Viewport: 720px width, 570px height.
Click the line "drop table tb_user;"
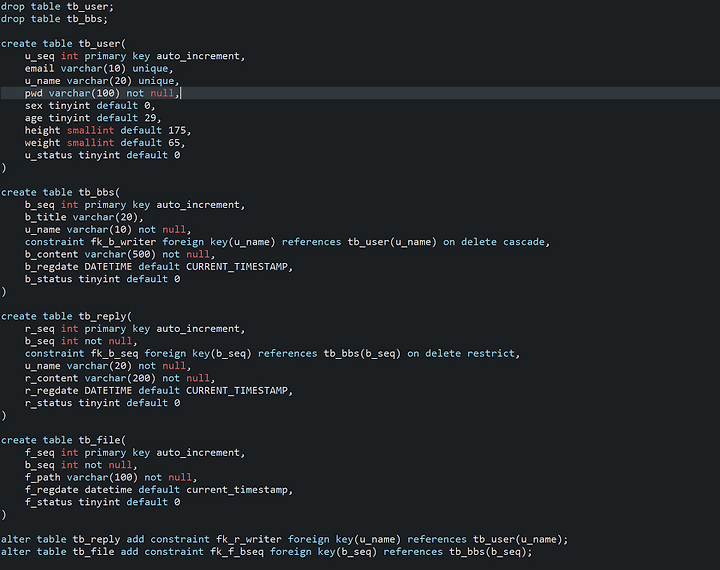click(57, 7)
